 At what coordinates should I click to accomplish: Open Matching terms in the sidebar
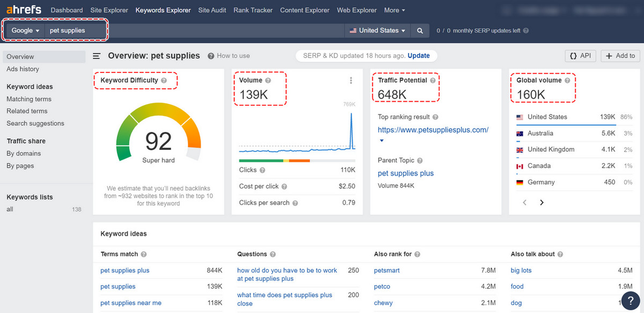point(29,99)
